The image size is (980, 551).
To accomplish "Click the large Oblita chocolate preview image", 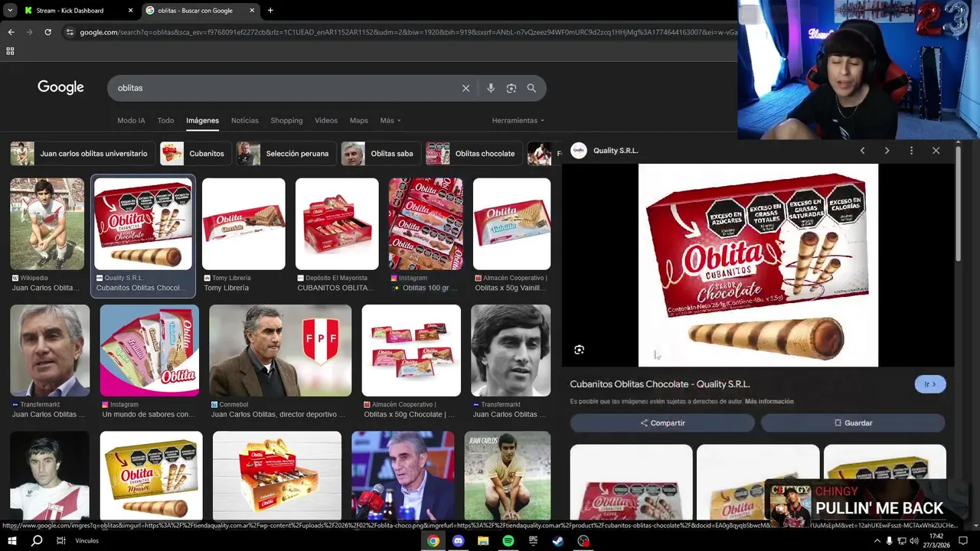I will [758, 266].
